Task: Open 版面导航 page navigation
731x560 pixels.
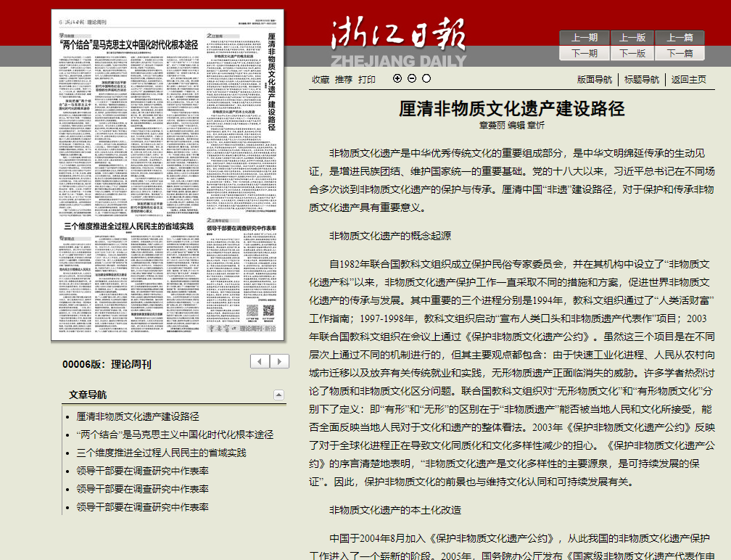Action: (x=595, y=80)
